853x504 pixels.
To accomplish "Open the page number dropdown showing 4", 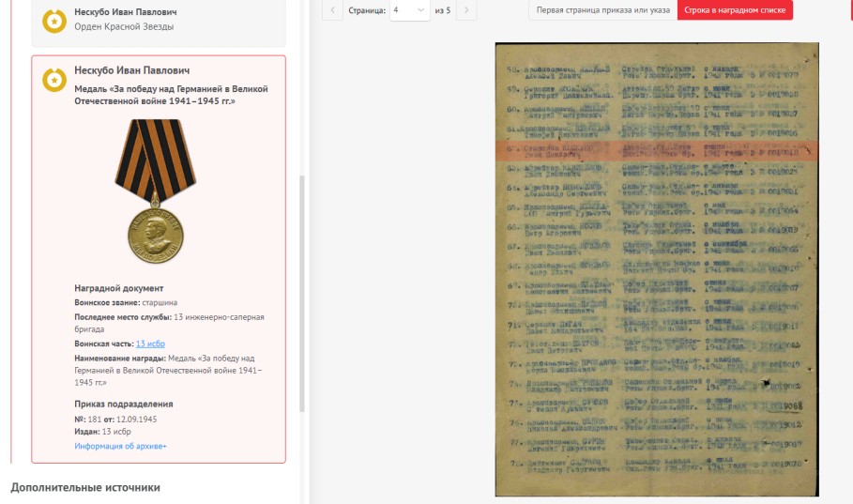I will [x=410, y=10].
